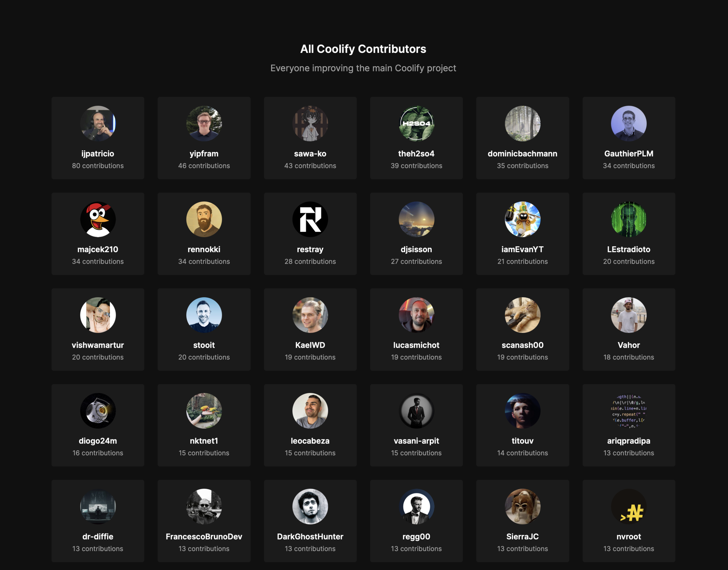This screenshot has width=728, height=570.
Task: Open nvroot yellow N logo avatar
Action: point(628,506)
